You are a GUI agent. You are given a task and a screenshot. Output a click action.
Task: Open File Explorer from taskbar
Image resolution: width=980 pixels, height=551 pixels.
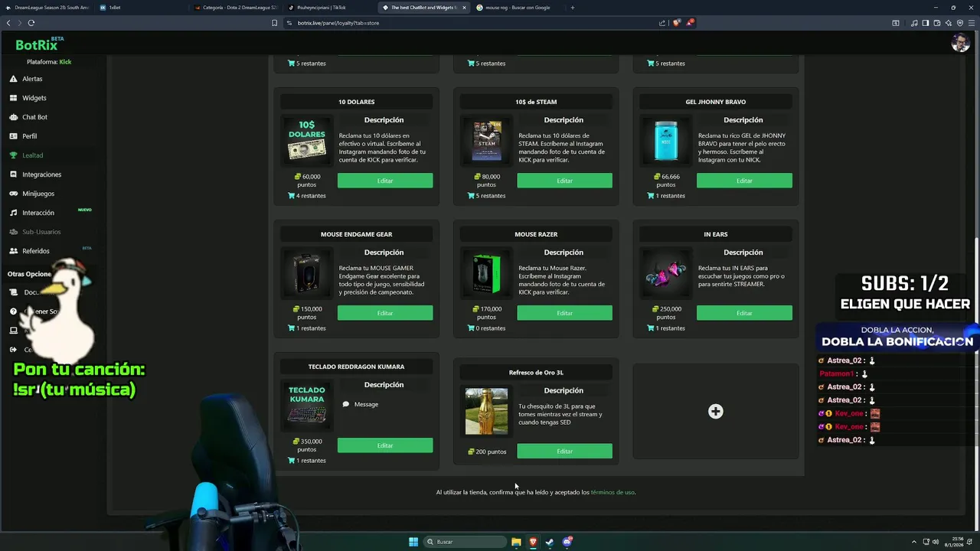tap(516, 542)
